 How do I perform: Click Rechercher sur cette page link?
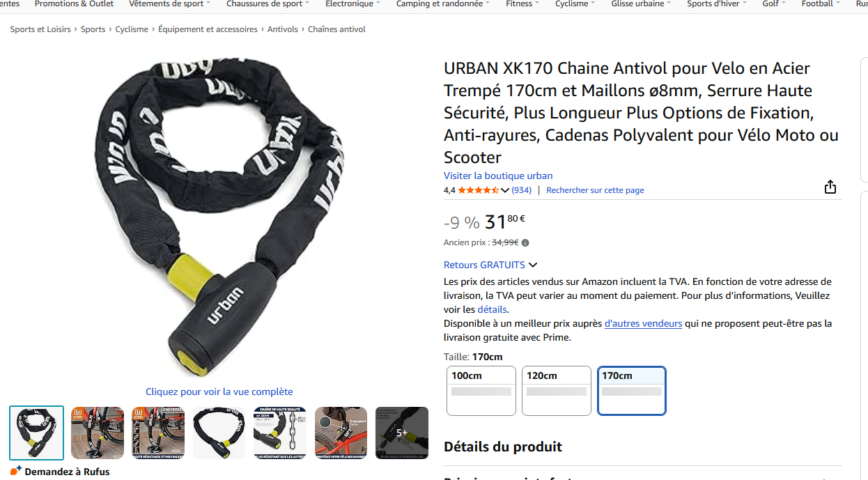coord(595,190)
